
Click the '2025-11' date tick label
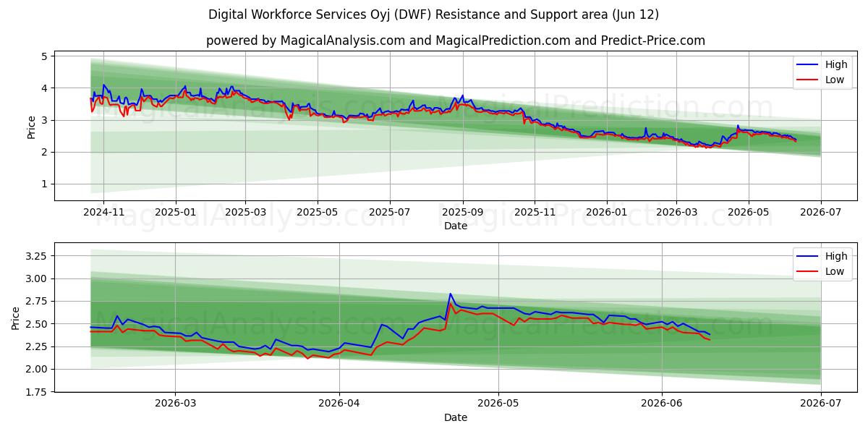(x=535, y=212)
